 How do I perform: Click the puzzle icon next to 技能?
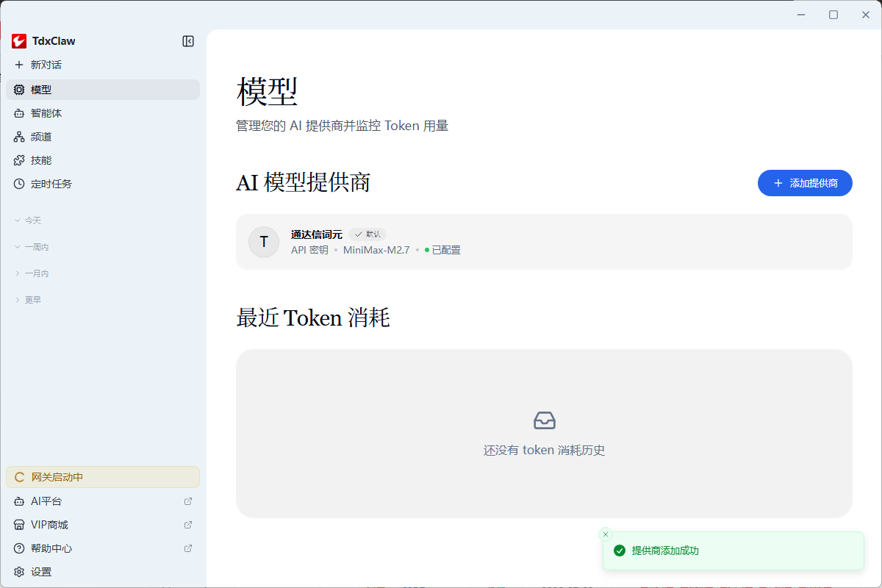tap(19, 160)
